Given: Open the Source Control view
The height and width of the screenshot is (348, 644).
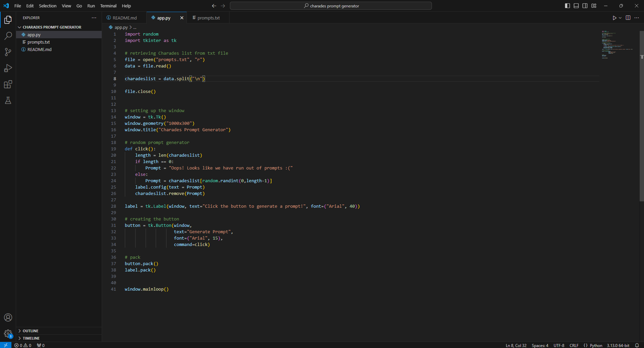Looking at the screenshot, I should pos(8,52).
